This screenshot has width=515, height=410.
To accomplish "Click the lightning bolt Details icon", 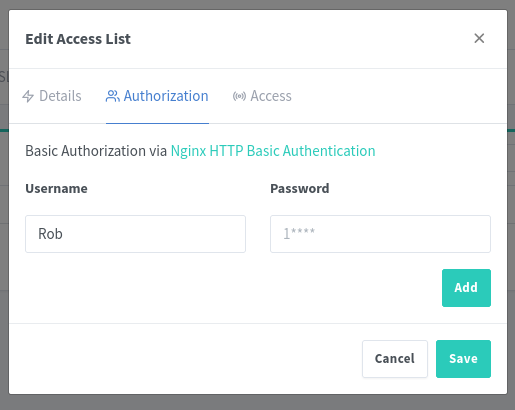I will pyautogui.click(x=28, y=96).
